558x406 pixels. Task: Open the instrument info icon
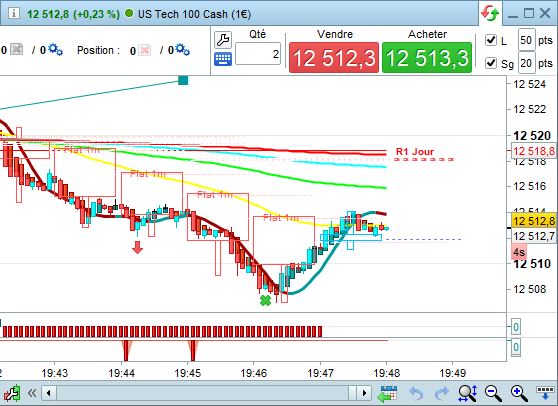(14, 14)
